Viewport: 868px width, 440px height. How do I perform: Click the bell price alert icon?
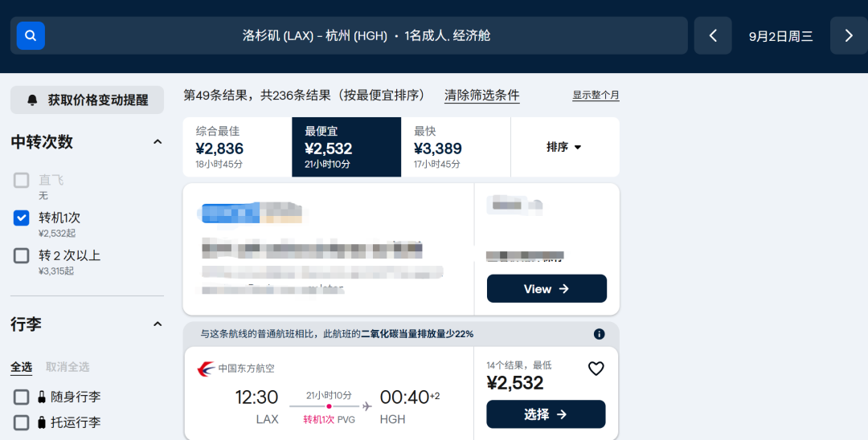pyautogui.click(x=32, y=100)
